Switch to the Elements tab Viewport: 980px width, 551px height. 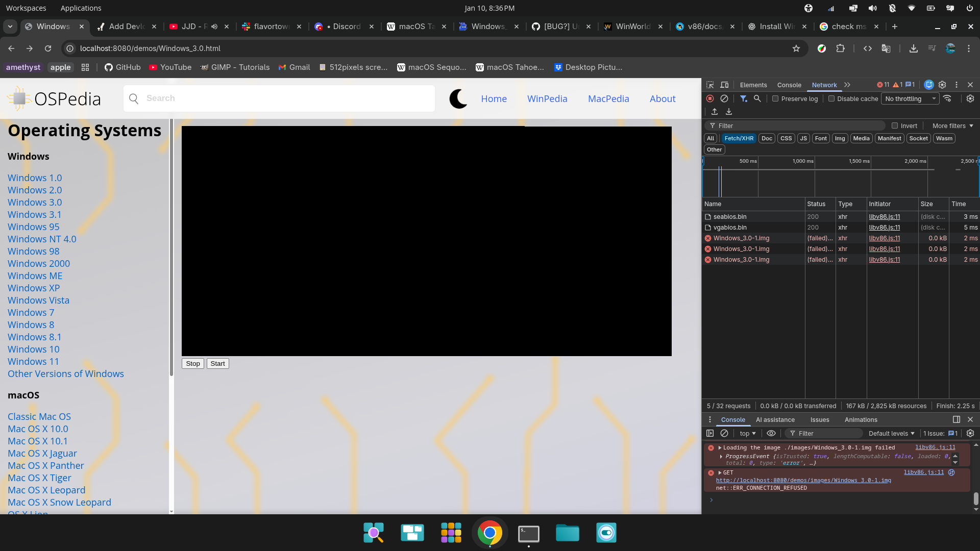pyautogui.click(x=753, y=85)
